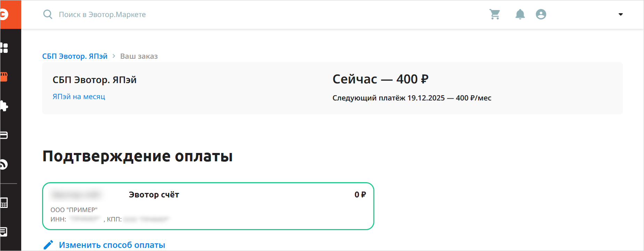644x251 pixels.
Task: Open the 'ЯПэй на месяц' tariff link
Action: pyautogui.click(x=79, y=97)
